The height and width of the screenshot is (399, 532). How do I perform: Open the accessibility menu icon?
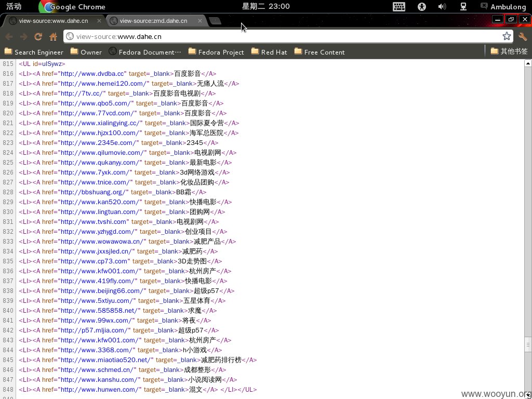point(422,6)
